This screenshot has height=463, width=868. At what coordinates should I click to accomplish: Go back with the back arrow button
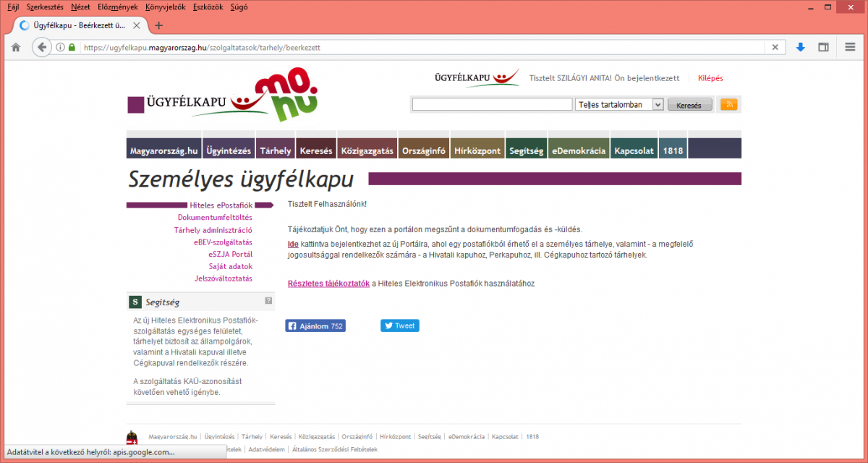(42, 47)
